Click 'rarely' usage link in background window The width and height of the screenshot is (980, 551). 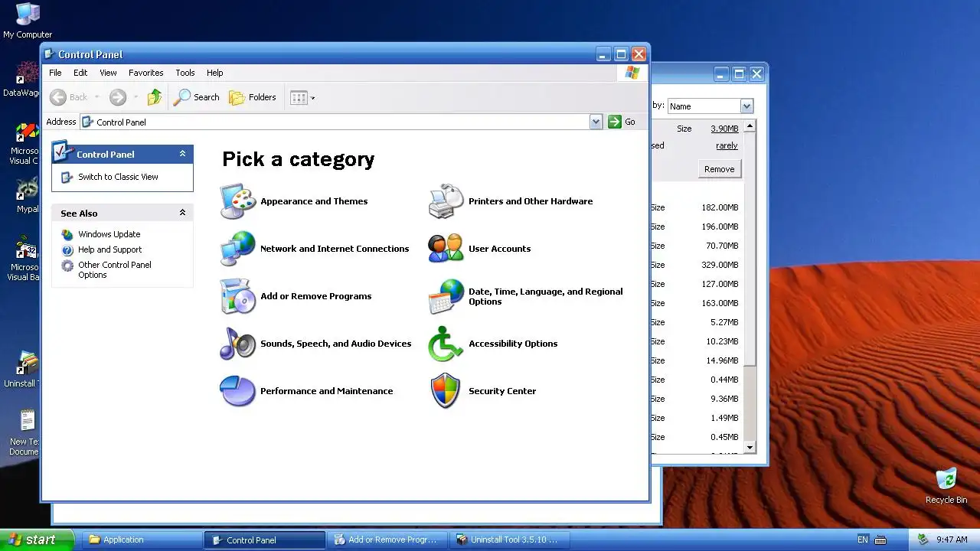tap(727, 145)
